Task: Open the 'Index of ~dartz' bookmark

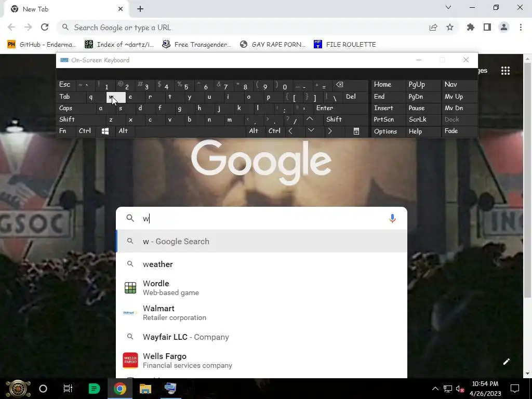Action: [119, 45]
